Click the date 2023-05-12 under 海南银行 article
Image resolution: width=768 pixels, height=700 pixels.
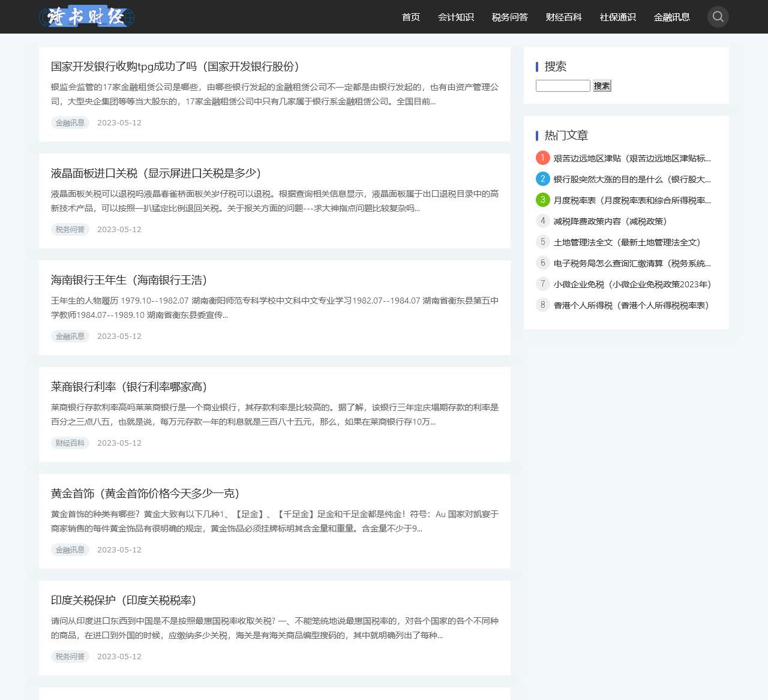(119, 337)
